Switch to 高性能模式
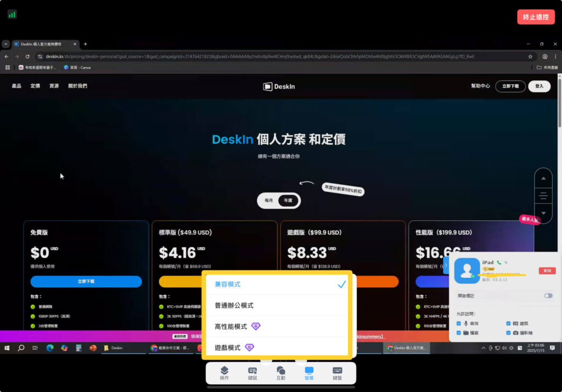Viewport: 562px width, 392px height. tap(277, 327)
